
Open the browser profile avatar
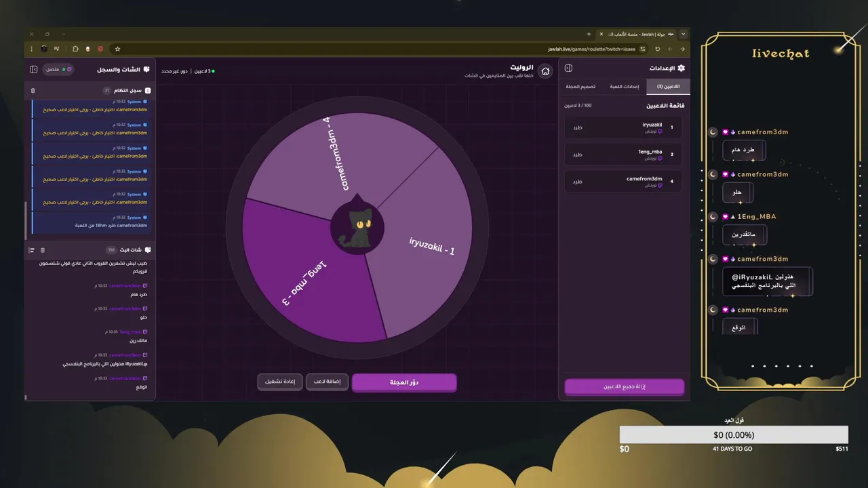click(44, 49)
